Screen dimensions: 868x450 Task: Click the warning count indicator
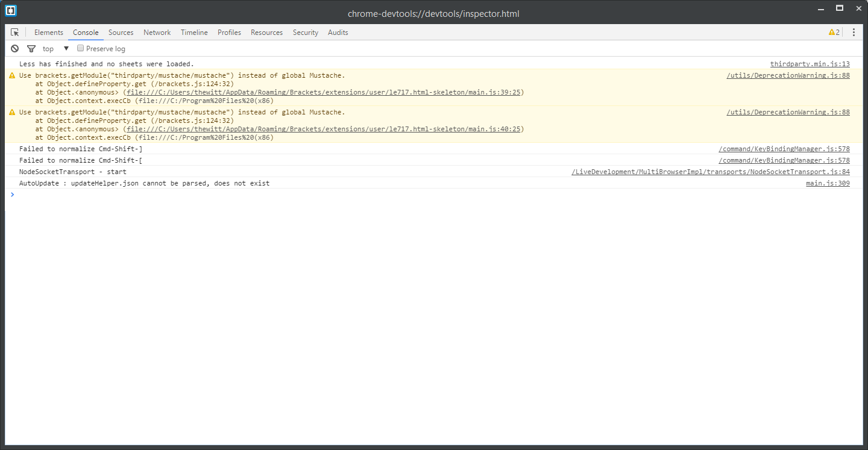[834, 32]
